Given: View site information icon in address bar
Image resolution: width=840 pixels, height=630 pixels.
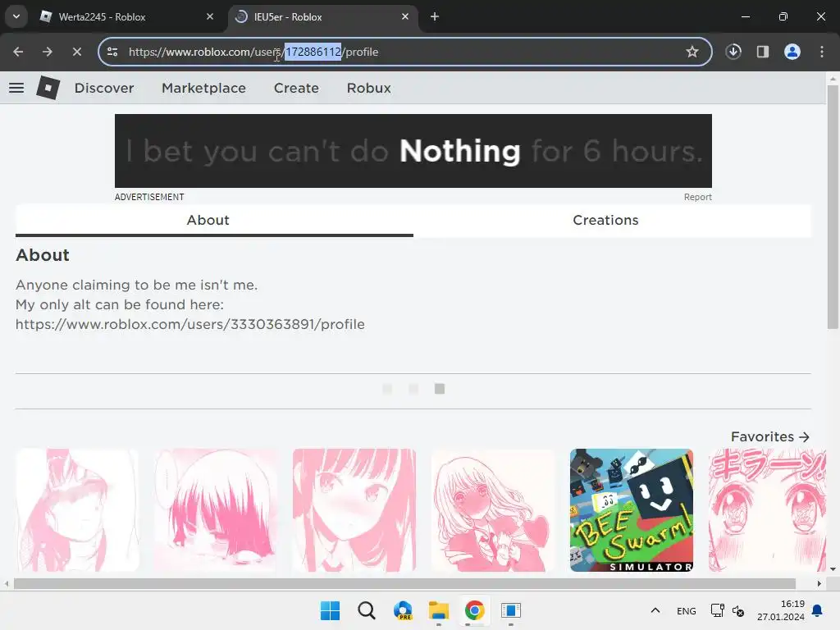Looking at the screenshot, I should tap(112, 52).
